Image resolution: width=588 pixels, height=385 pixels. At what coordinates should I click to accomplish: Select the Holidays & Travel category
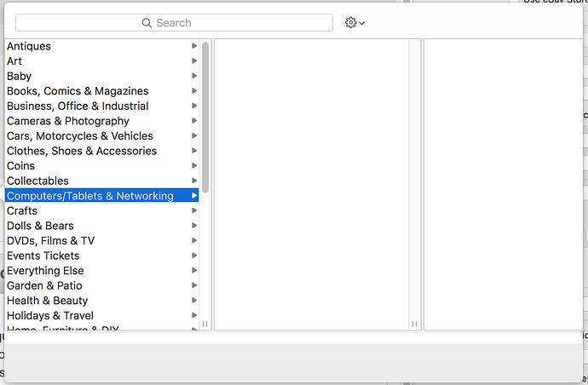click(101, 316)
